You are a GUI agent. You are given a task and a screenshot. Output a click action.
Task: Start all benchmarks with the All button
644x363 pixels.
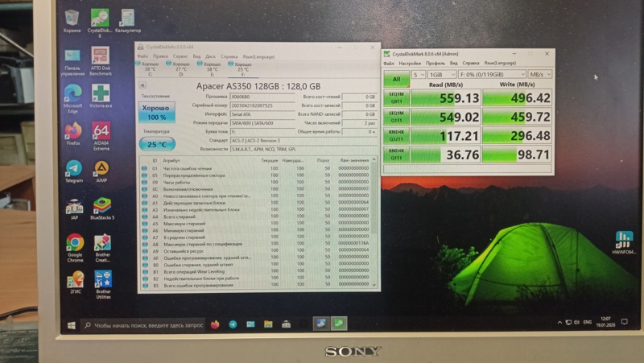click(396, 79)
